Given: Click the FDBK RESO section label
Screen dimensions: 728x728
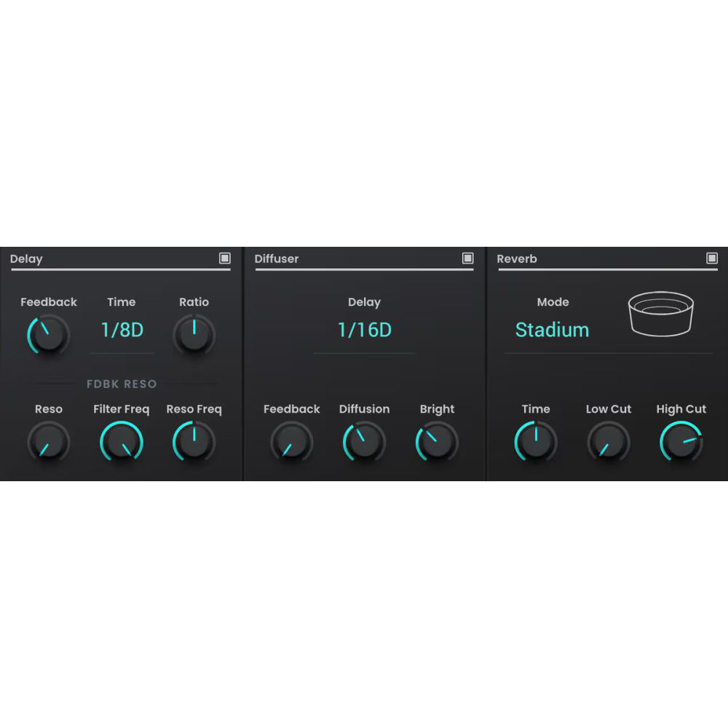Looking at the screenshot, I should 121,384.
